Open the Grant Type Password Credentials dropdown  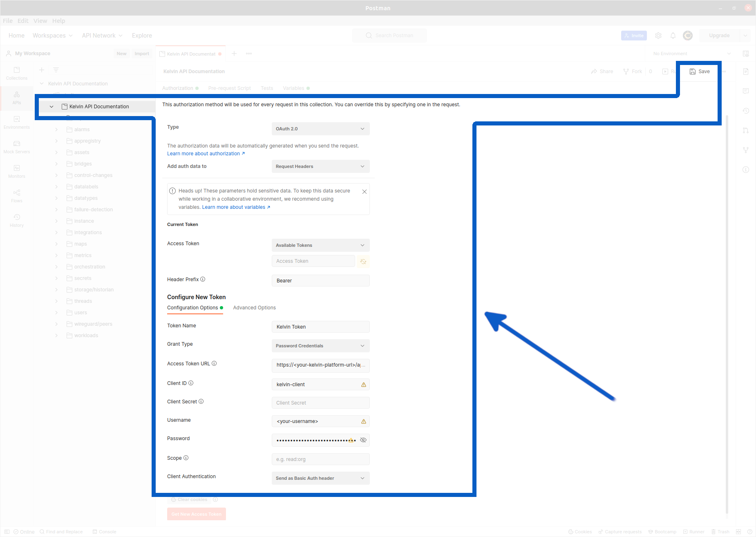click(320, 346)
